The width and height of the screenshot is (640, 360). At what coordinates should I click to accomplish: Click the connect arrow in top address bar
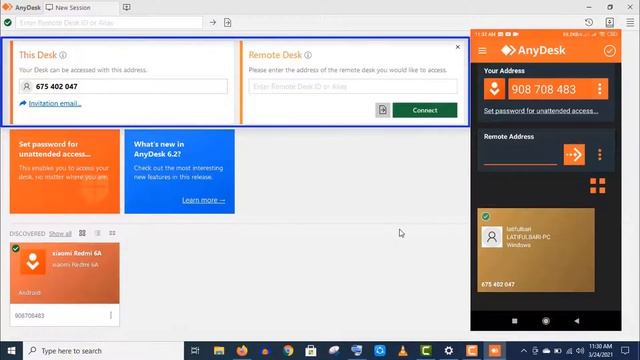(213, 22)
